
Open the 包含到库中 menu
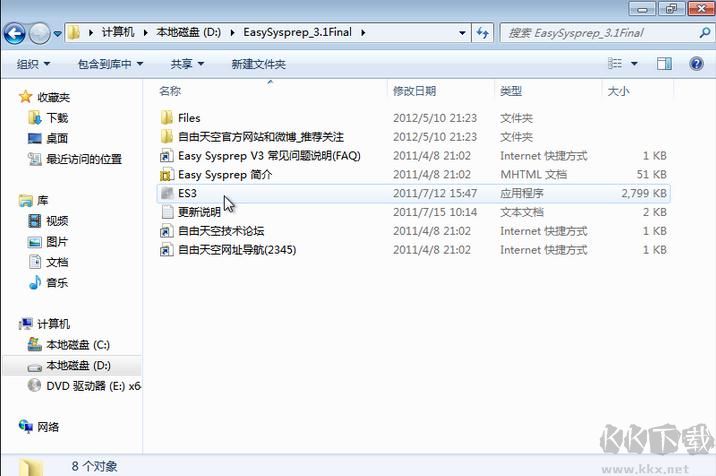[x=110, y=64]
